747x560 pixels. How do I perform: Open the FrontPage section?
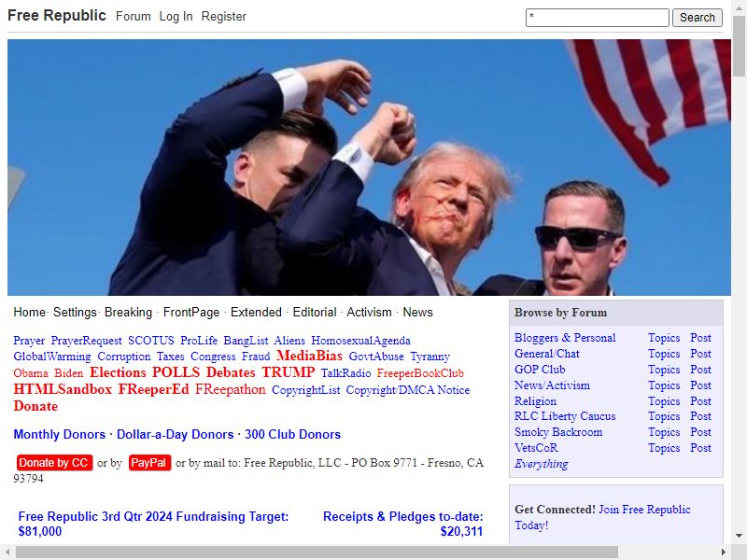coord(191,313)
